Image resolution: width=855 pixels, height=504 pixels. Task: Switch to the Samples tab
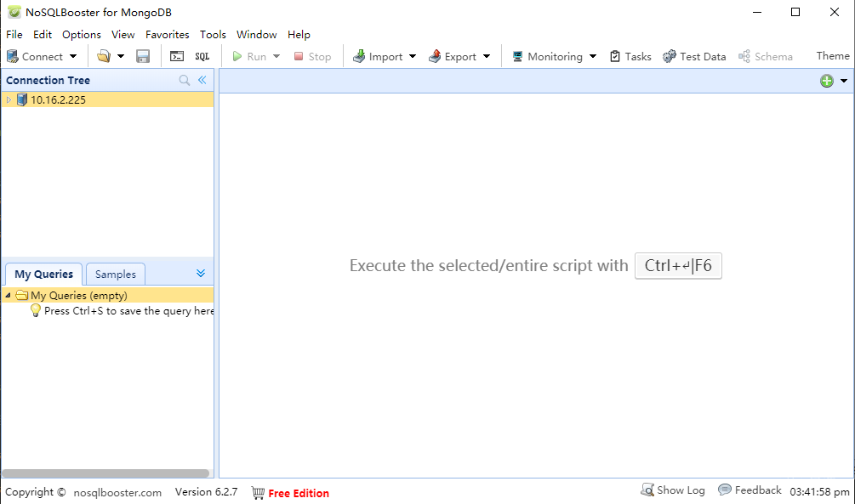[116, 274]
